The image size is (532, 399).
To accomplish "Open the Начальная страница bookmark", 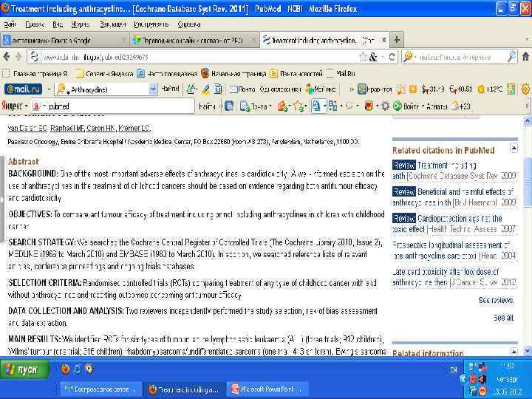I will [233, 73].
